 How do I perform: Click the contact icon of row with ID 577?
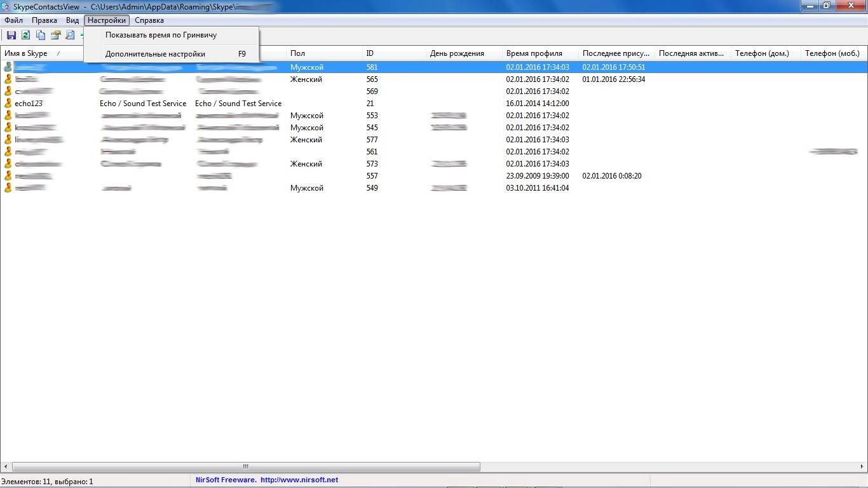(8, 139)
